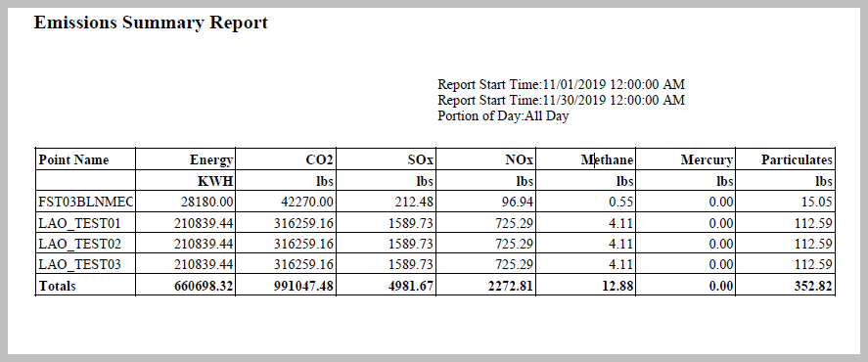Click the LAO_TEST03 row label
Image resolution: width=868 pixels, height=362 pixels.
(79, 264)
